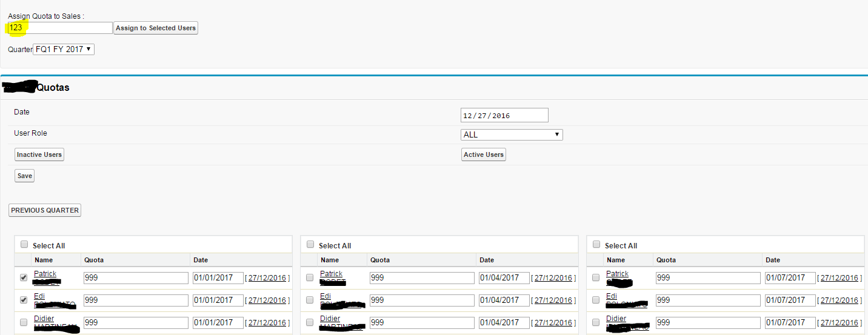The width and height of the screenshot is (868, 335).
Task: Open Patrick's name link in third table
Action: coord(617,274)
